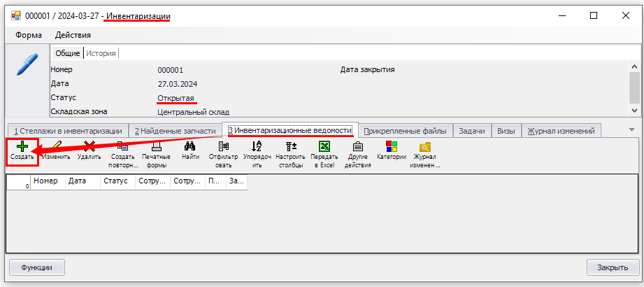
Task: Click the Найти binoculars icon
Action: tap(190, 147)
